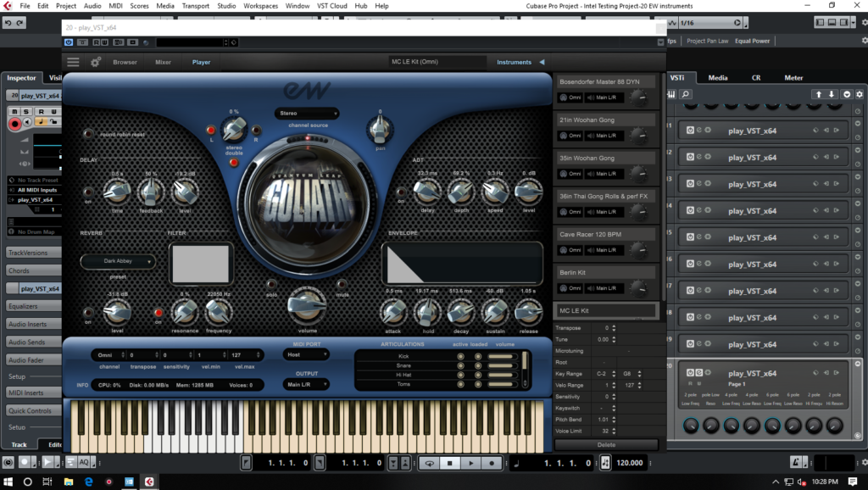Viewport: 868px width, 490px height.
Task: Open the Stereo channel source dropdown
Action: [307, 113]
